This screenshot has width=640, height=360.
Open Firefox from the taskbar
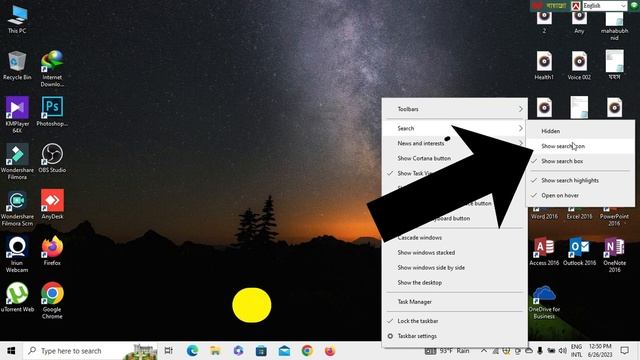pyautogui.click(x=330, y=351)
